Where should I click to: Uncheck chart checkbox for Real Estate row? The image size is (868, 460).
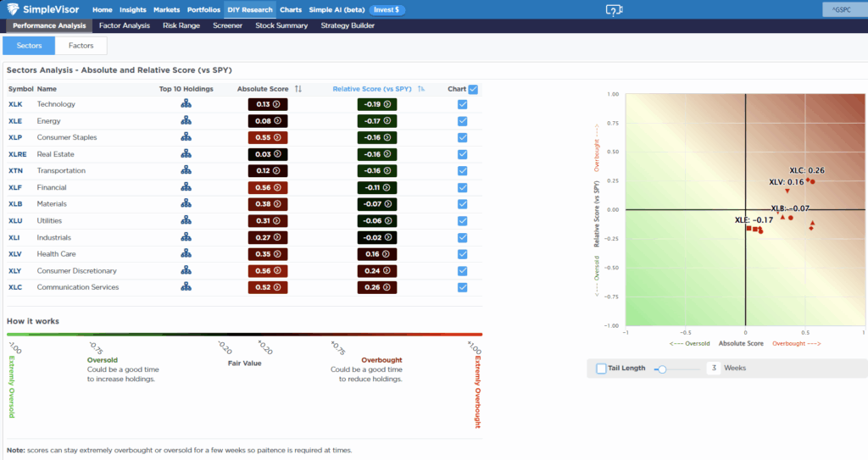[x=463, y=154]
